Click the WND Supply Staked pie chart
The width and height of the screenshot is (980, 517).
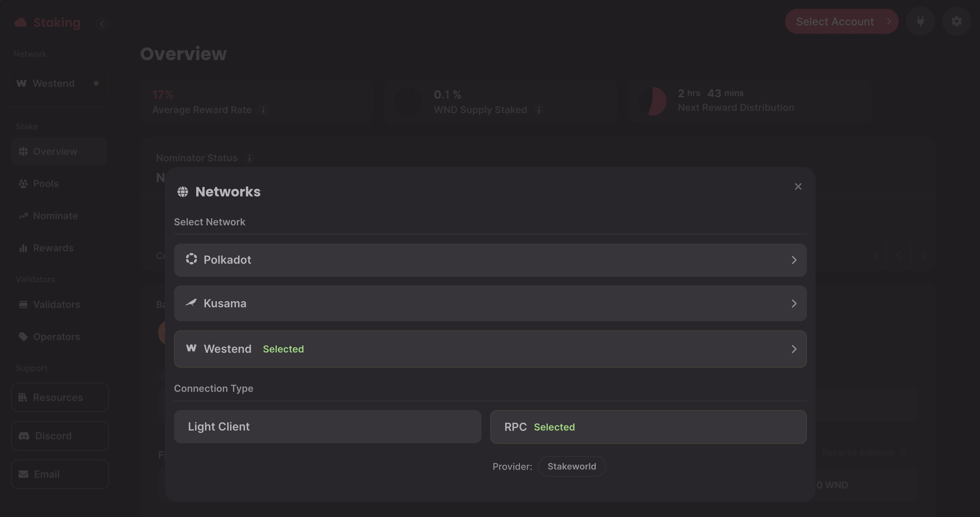408,102
